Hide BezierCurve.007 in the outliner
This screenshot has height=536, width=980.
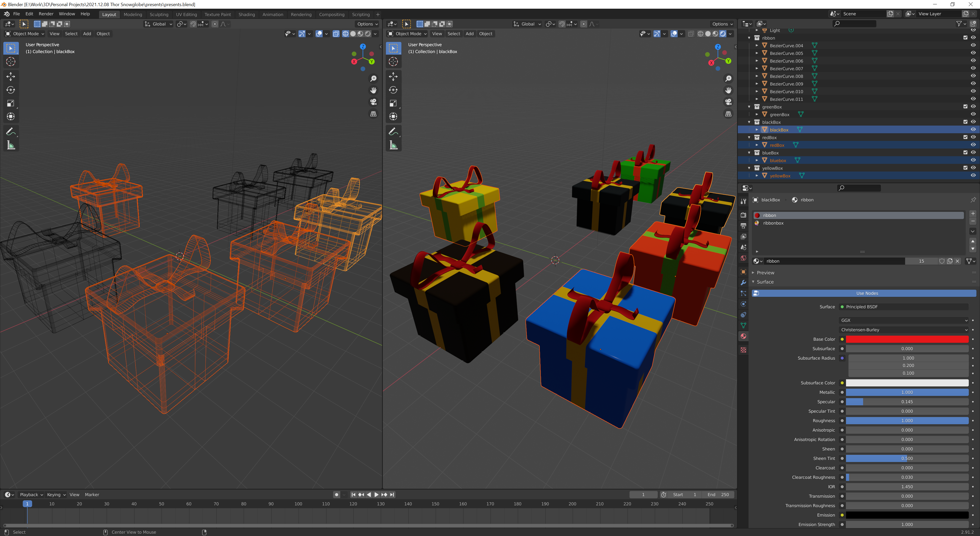973,68
